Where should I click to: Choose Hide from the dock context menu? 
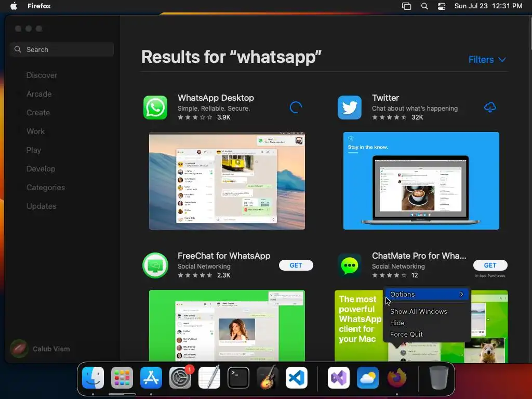click(x=397, y=323)
